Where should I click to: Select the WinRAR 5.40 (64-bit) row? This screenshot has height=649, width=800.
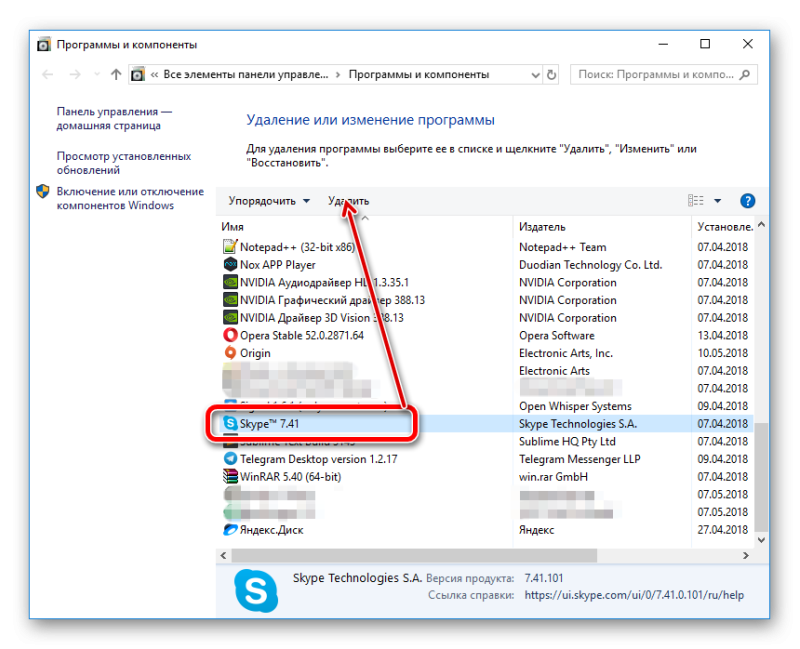click(486, 477)
